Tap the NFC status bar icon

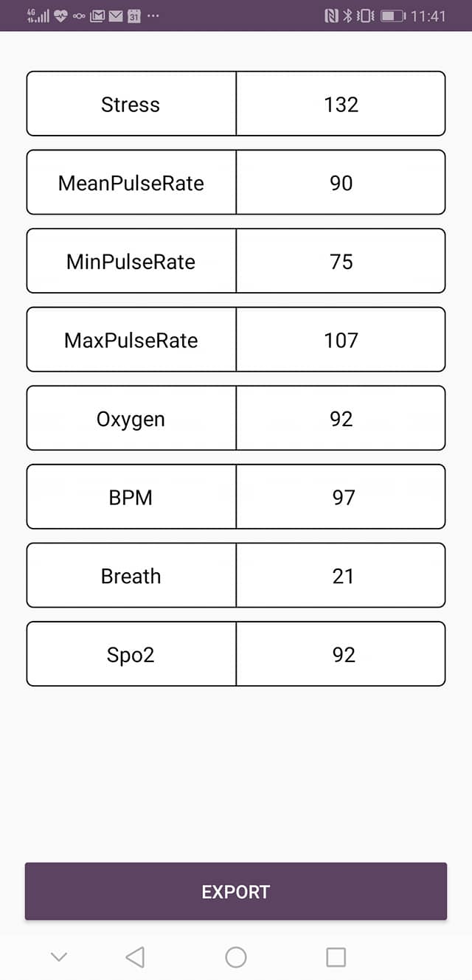332,15
